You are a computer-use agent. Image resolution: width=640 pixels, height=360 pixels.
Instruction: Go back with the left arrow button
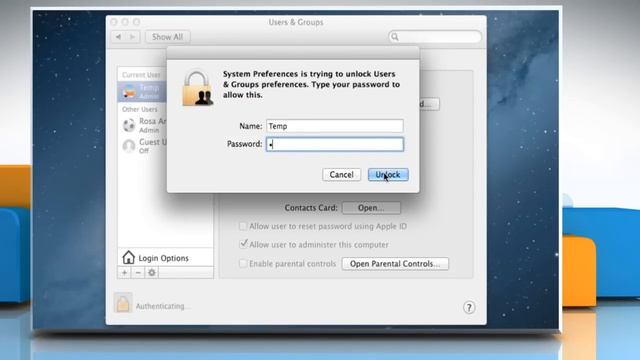coord(118,37)
